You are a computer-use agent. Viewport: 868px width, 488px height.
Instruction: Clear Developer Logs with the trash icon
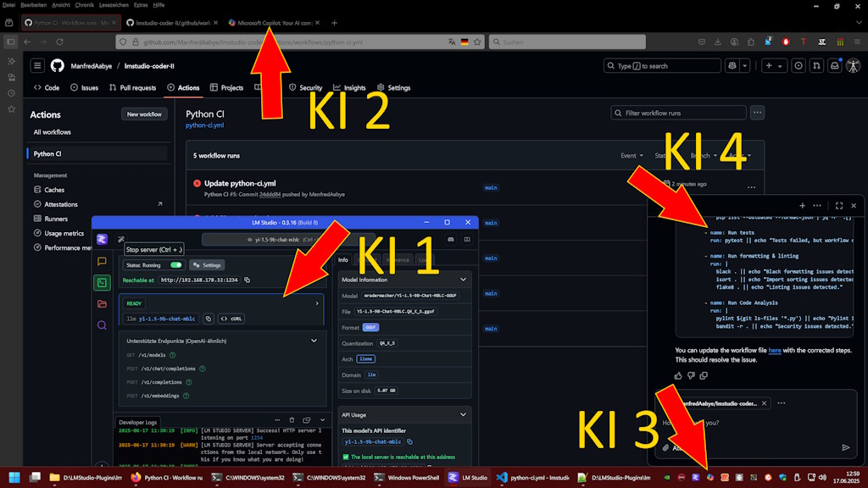pos(292,420)
